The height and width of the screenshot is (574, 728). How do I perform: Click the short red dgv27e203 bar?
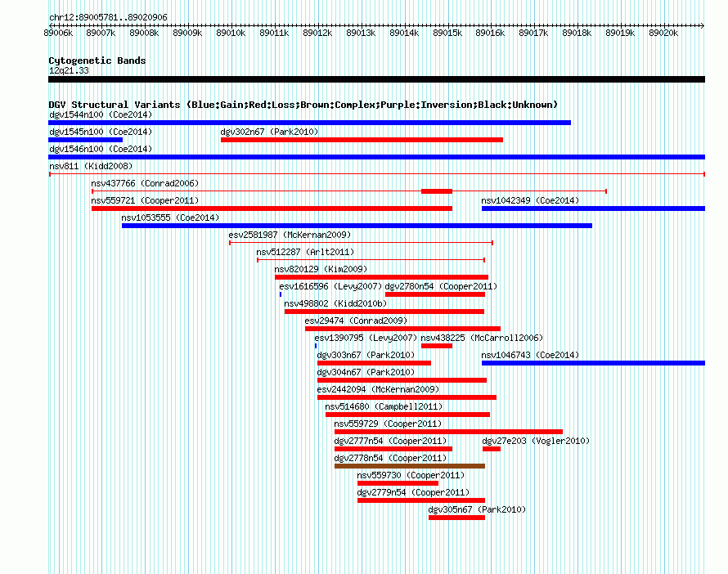pos(492,449)
